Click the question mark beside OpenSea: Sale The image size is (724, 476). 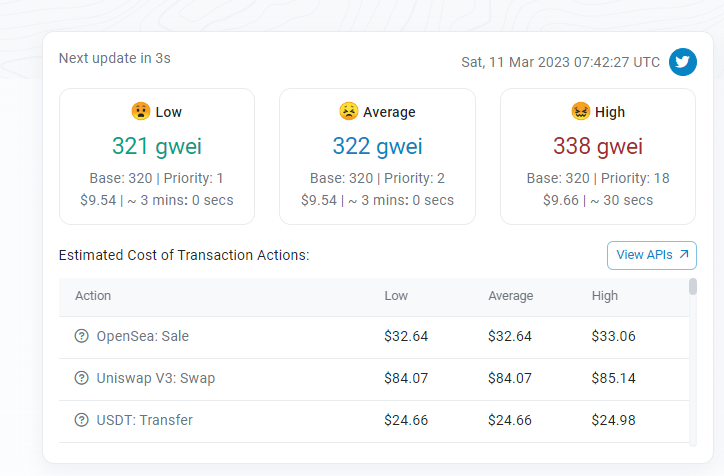pyautogui.click(x=81, y=336)
